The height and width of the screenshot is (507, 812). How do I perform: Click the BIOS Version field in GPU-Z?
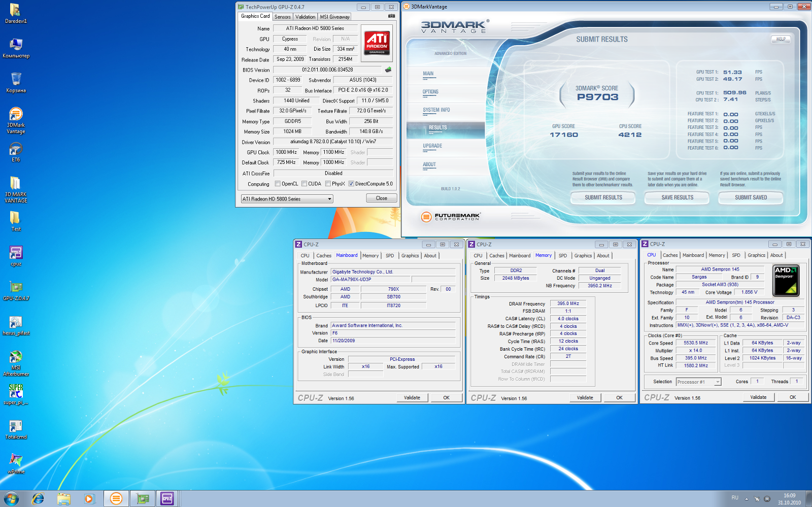tap(327, 70)
